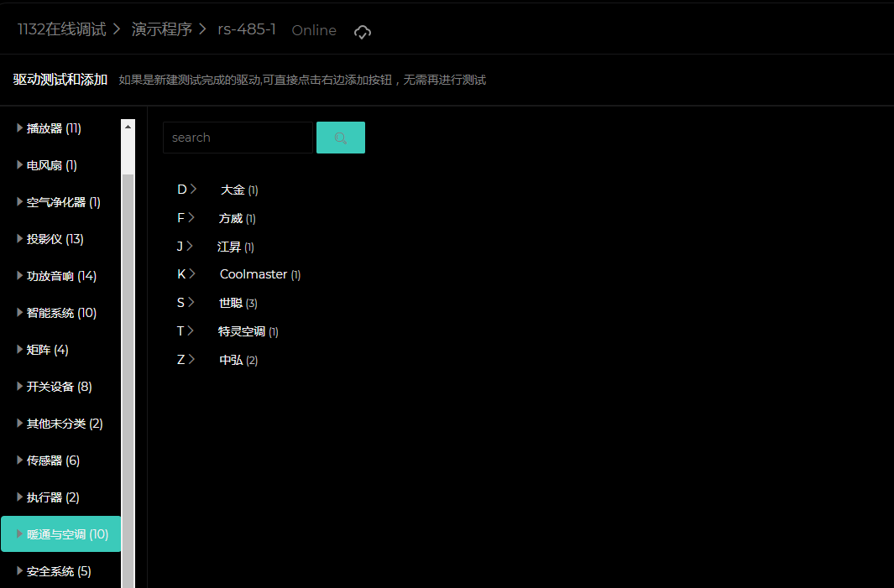The width and height of the screenshot is (894, 588).
Task: Expand the 播放器 category triangle
Action: (x=19, y=128)
